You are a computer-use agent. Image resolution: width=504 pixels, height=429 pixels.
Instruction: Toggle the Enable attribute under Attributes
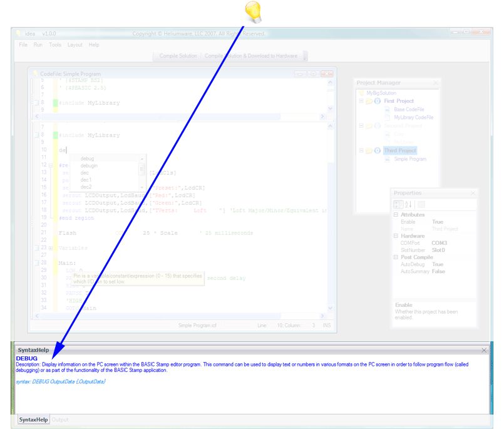click(438, 222)
